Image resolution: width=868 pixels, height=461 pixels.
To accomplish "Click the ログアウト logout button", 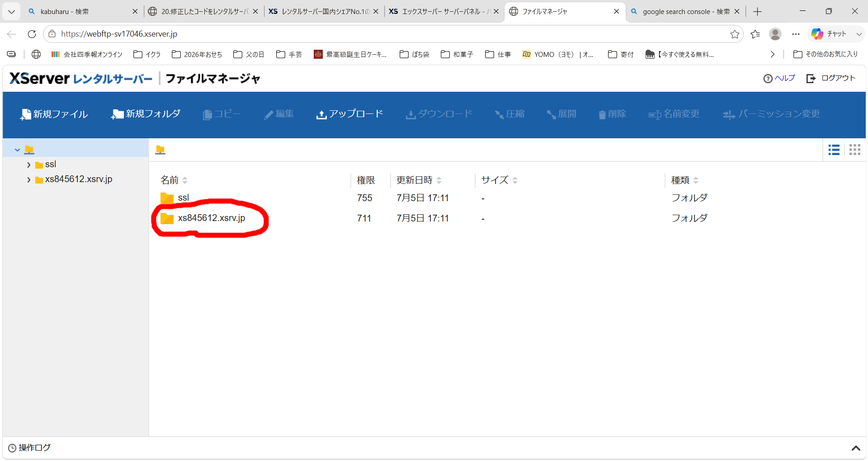I will [831, 78].
